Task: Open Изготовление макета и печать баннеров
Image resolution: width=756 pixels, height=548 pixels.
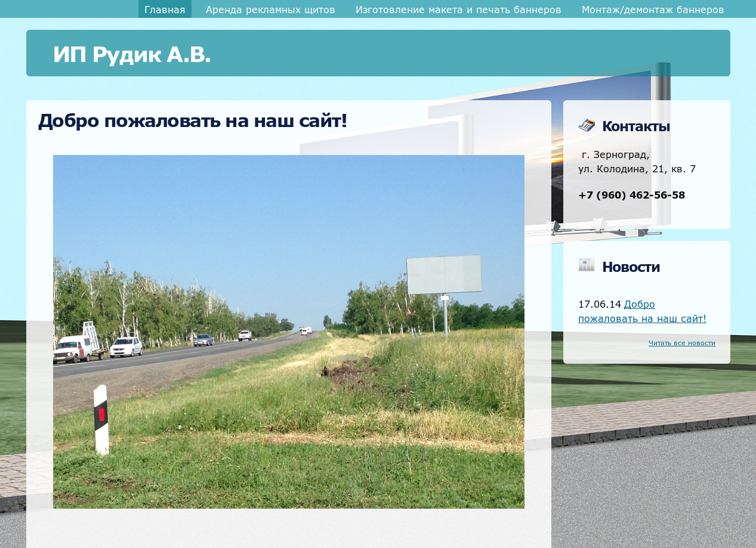Action: 458,9
